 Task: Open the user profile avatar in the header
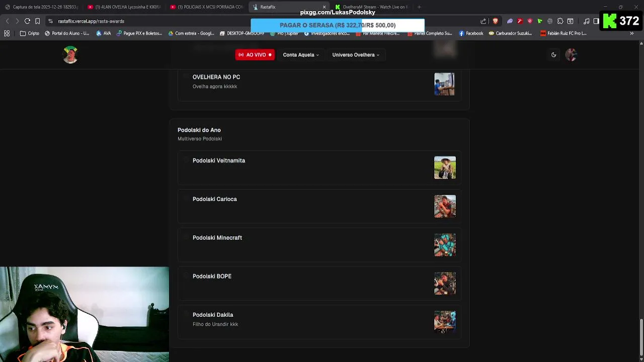tap(571, 55)
